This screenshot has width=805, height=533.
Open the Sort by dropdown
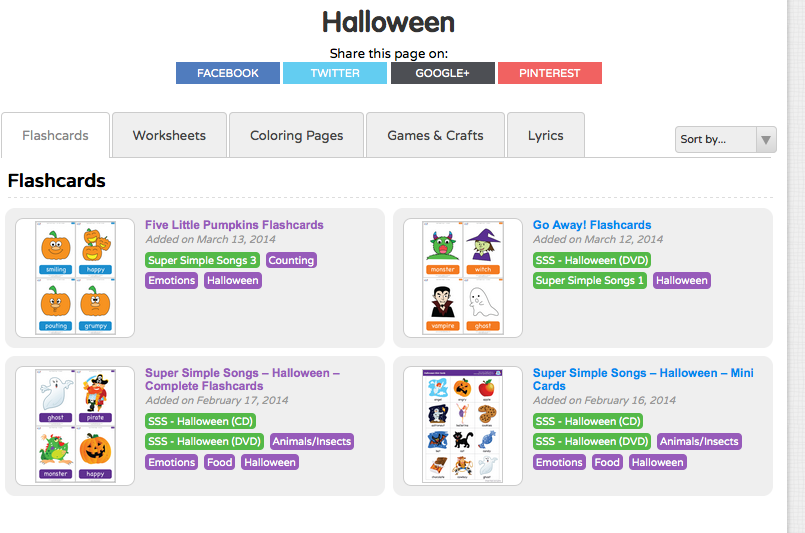pyautogui.click(x=725, y=140)
